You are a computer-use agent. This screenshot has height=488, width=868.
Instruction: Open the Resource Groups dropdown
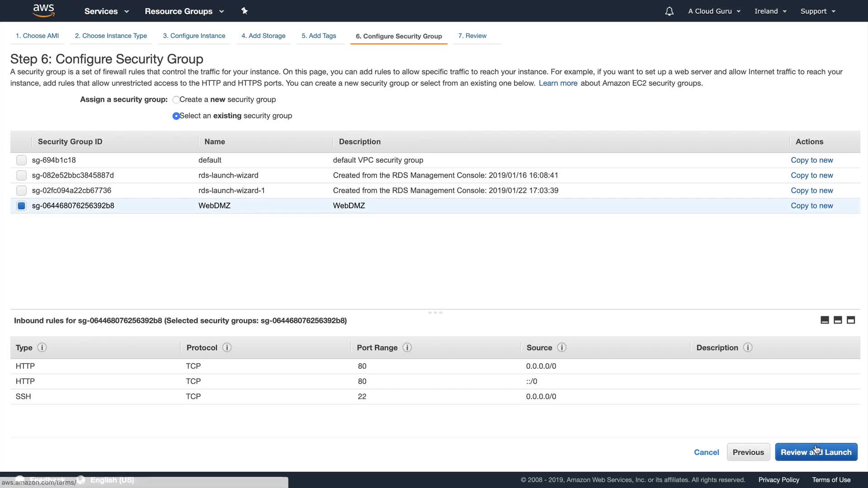[184, 11]
